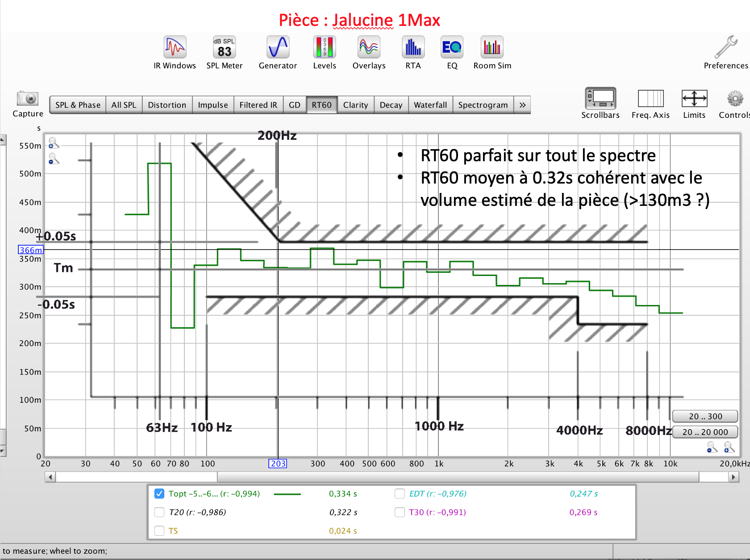Screen dimensions: 750x560
Task: Zoom out vertical axis magnifier
Action: coord(54,159)
